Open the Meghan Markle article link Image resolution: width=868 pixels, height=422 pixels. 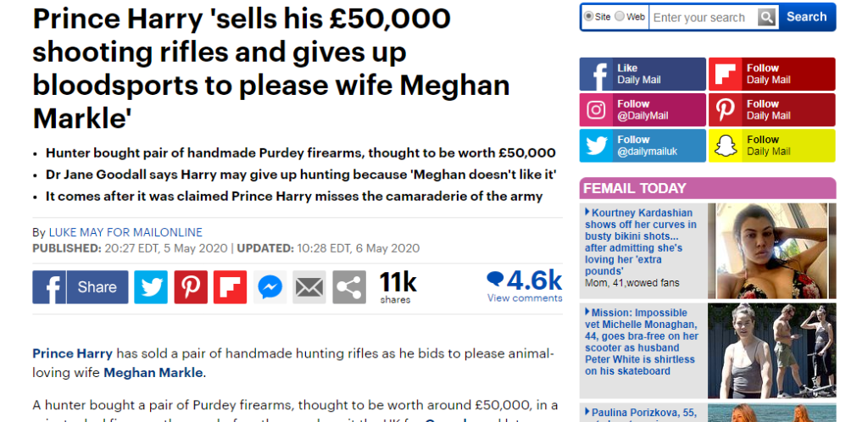[153, 372]
